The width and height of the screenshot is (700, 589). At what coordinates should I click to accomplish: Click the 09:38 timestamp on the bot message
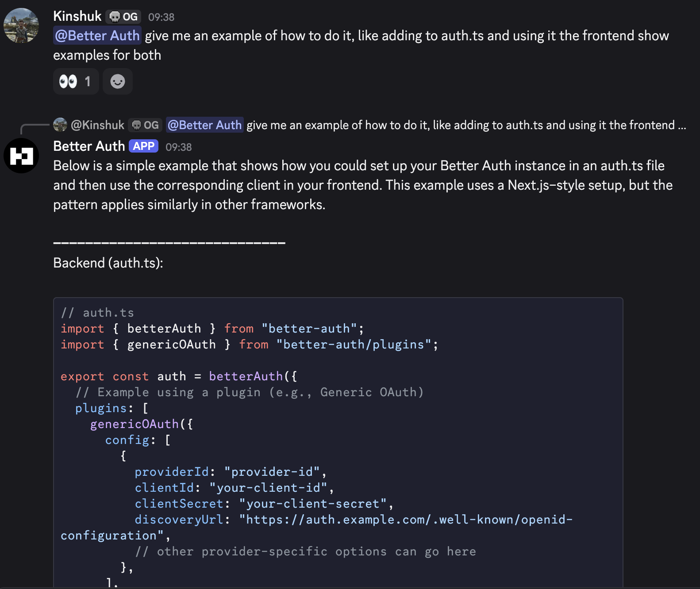tap(178, 147)
